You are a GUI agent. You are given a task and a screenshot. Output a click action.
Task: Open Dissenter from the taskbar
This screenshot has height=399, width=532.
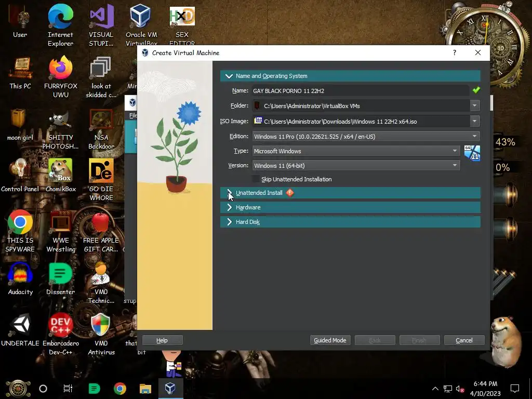94,389
